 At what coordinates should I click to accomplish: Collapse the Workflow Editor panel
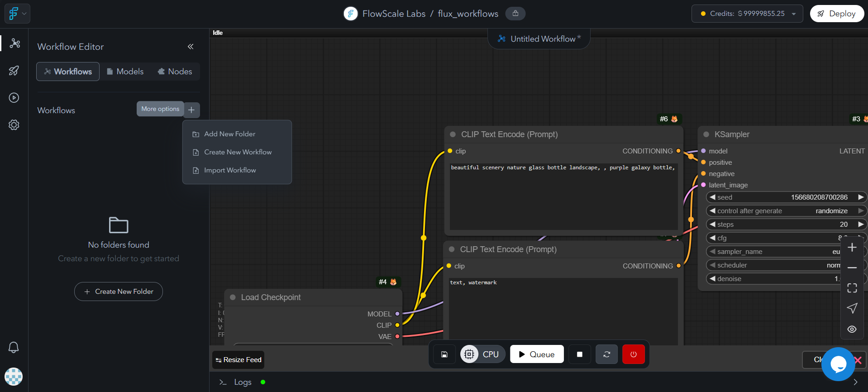(191, 47)
